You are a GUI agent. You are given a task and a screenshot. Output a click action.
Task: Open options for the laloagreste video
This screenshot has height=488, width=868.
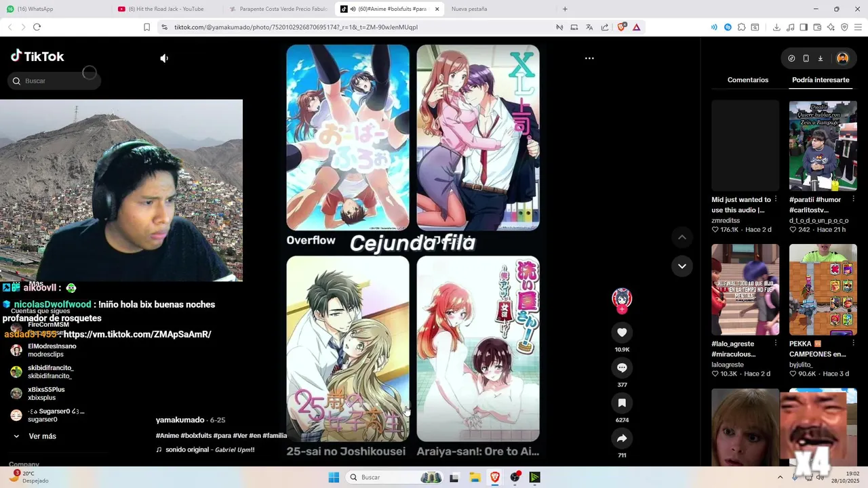click(x=776, y=344)
